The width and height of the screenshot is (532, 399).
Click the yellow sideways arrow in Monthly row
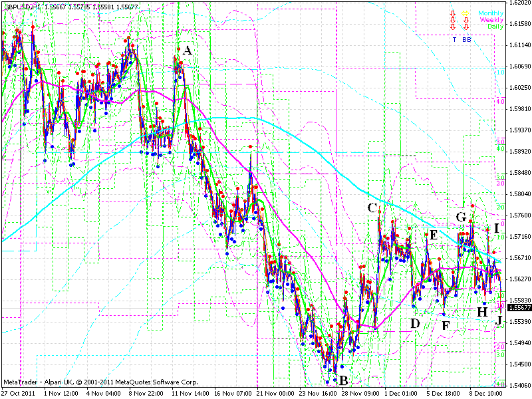coord(465,13)
